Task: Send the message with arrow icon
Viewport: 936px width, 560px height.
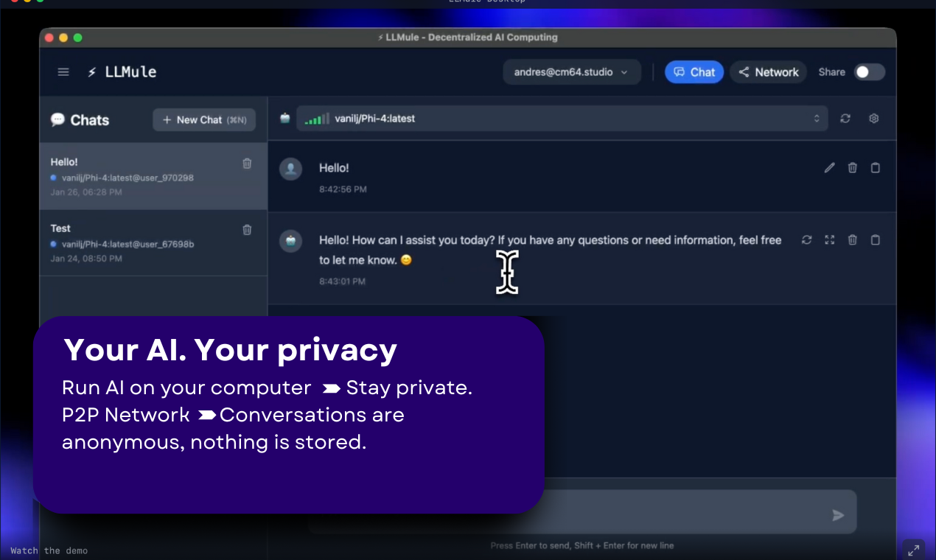Action: coord(838,515)
